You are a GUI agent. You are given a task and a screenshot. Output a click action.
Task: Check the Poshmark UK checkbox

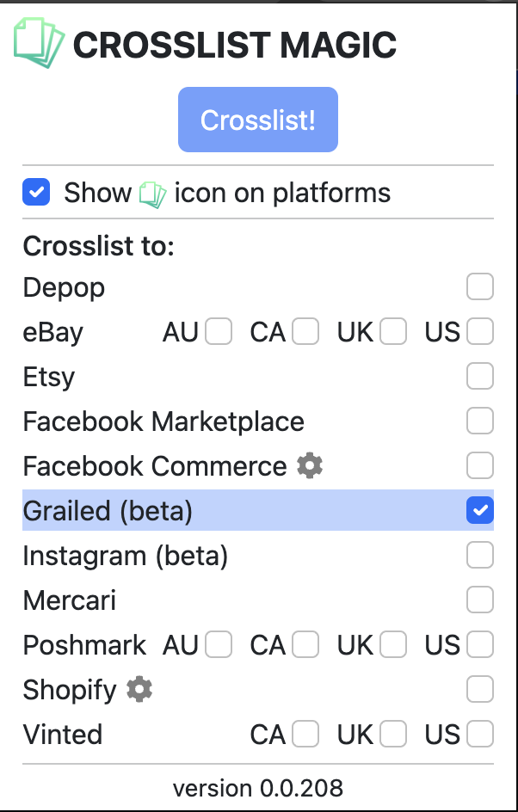[x=392, y=644]
